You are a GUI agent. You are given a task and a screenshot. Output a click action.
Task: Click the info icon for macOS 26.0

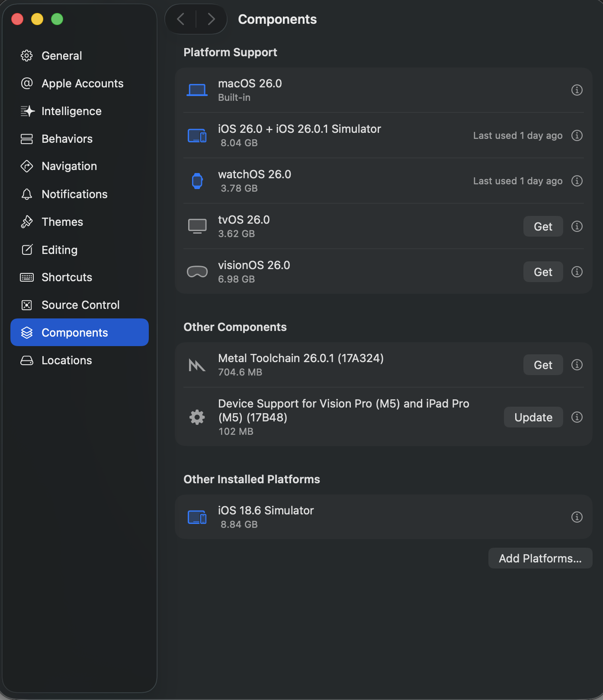click(x=577, y=90)
